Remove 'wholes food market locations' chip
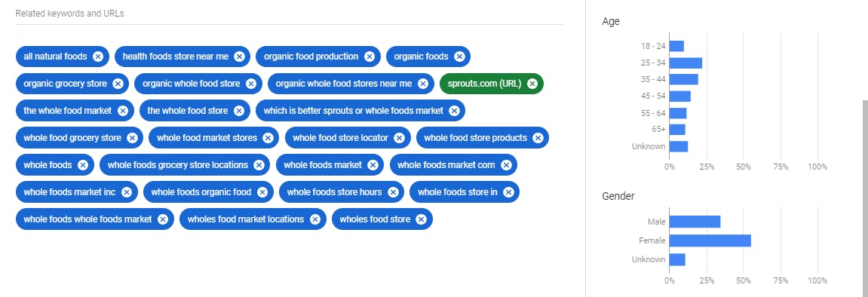Viewport: 868px width, 297px height. 315,219
